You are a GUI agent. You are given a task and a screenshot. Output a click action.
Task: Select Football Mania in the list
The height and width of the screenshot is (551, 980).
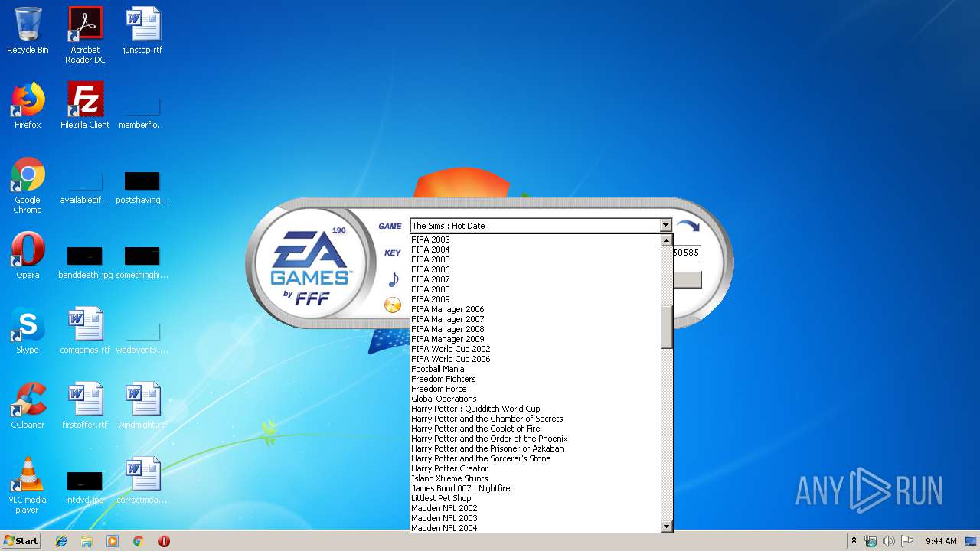point(534,369)
